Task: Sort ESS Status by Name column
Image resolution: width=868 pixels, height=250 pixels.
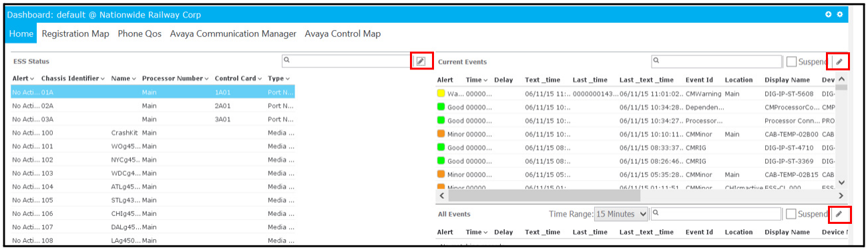Action: (x=124, y=78)
